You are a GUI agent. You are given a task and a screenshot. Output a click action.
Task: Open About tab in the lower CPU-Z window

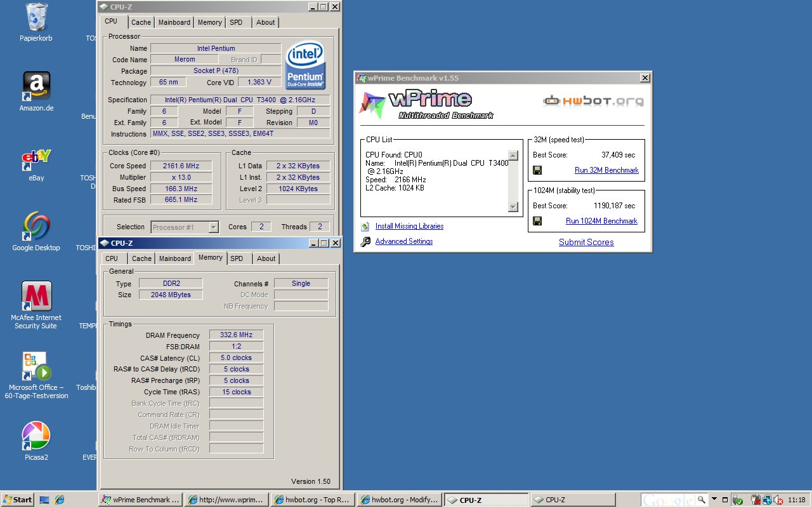(266, 258)
